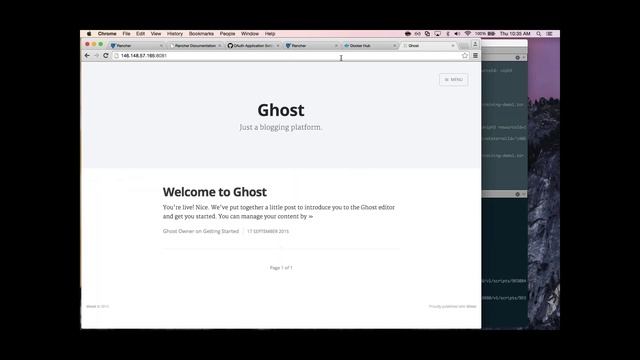
Task: Open the Chrome application menu
Action: [107, 34]
